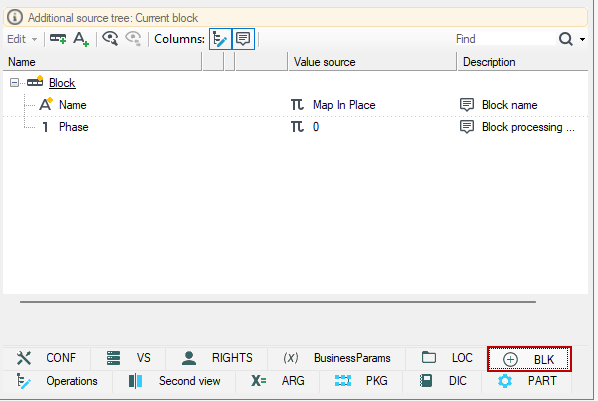Click the Phase value 0
This screenshot has width=598, height=401.
coord(316,127)
